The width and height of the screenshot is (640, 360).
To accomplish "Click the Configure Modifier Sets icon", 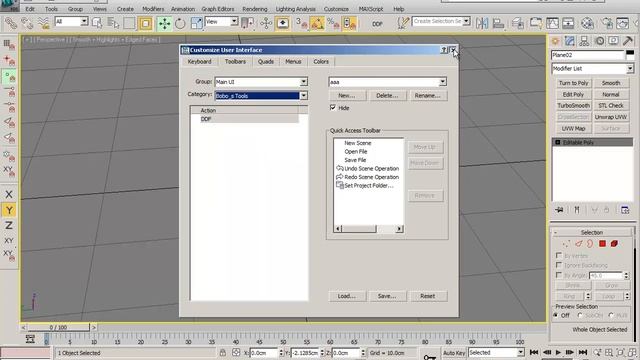I will [x=625, y=210].
